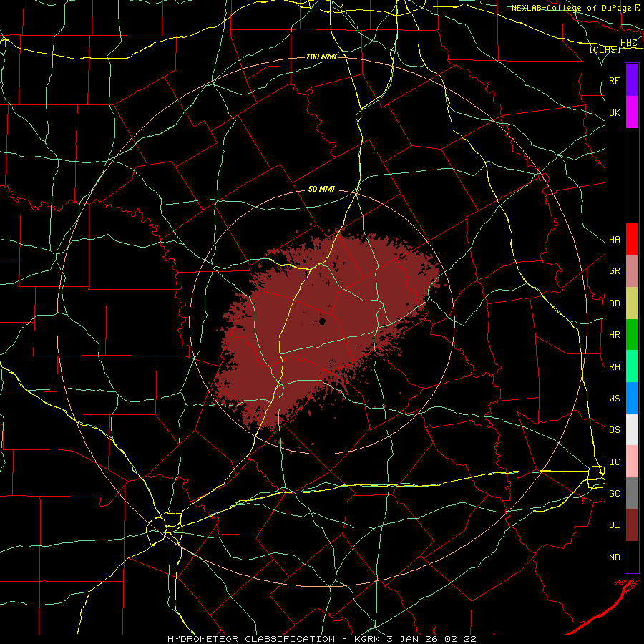Click the RF legend label
Viewport: 644px width, 644px height.
coord(615,80)
